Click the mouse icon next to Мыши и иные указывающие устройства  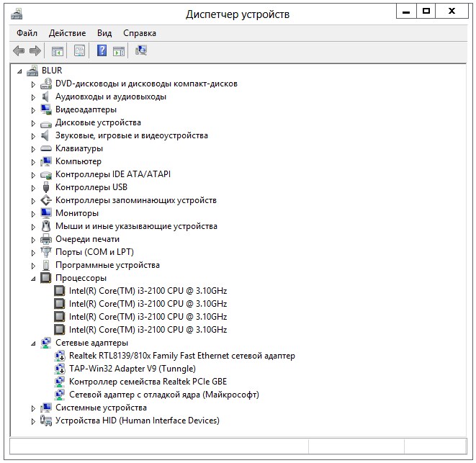tap(46, 226)
